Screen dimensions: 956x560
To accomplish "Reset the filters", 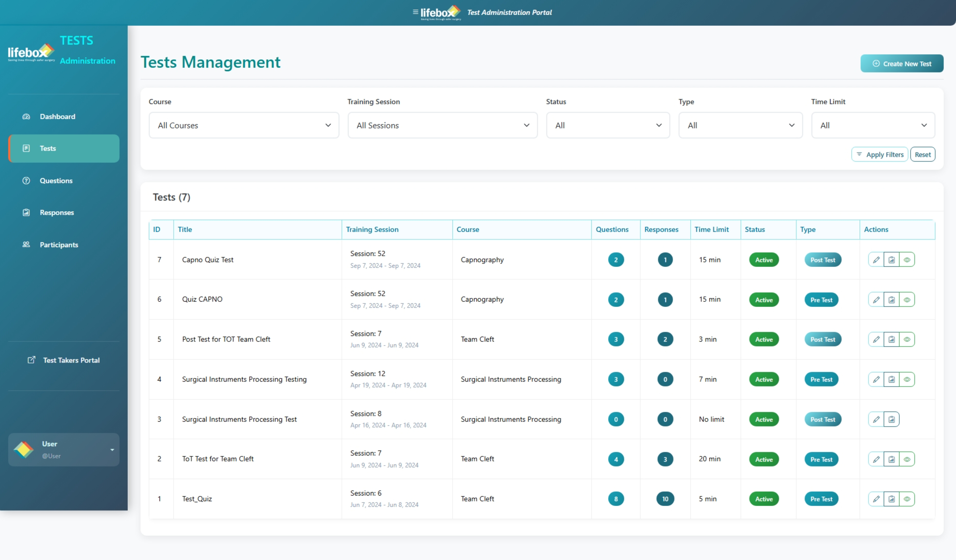I will point(923,154).
